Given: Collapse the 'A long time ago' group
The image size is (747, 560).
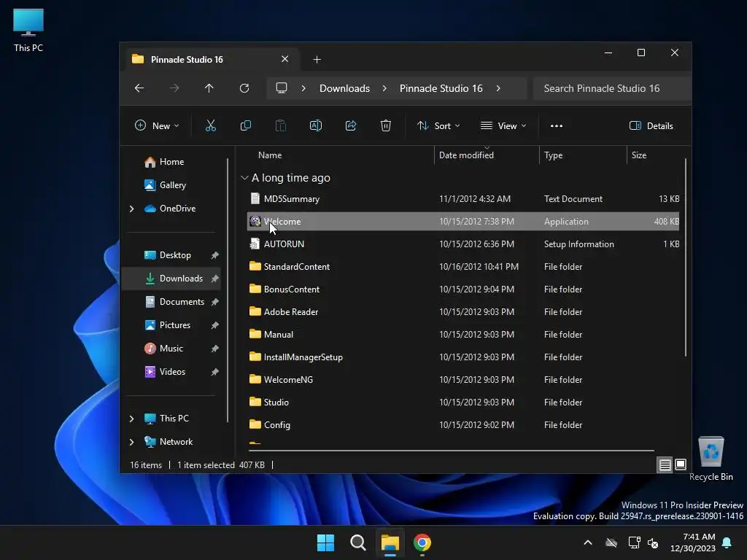Looking at the screenshot, I should (x=244, y=178).
